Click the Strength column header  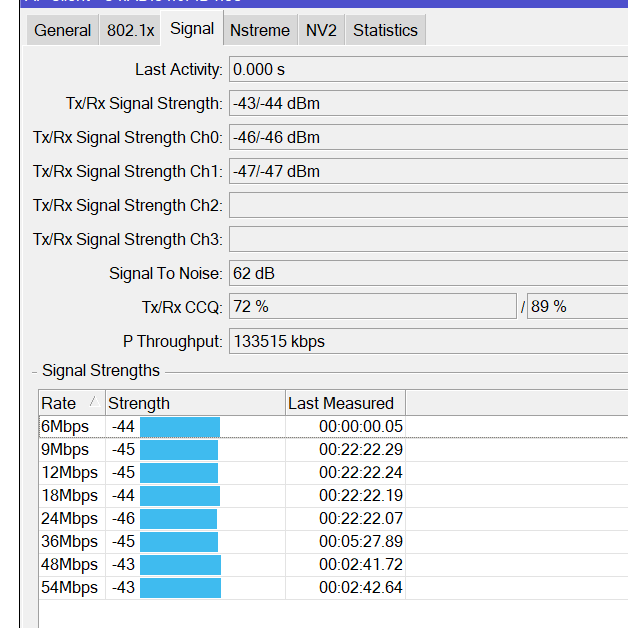click(195, 403)
